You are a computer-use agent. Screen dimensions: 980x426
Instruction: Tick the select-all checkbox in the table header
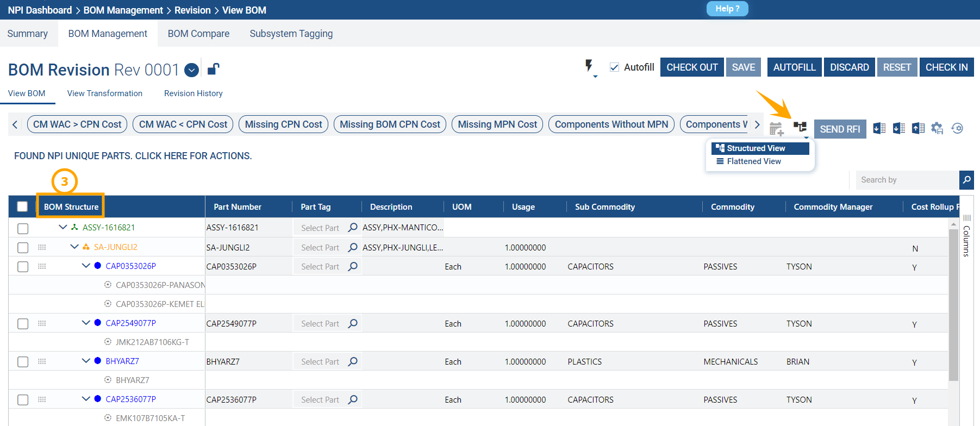coord(22,206)
